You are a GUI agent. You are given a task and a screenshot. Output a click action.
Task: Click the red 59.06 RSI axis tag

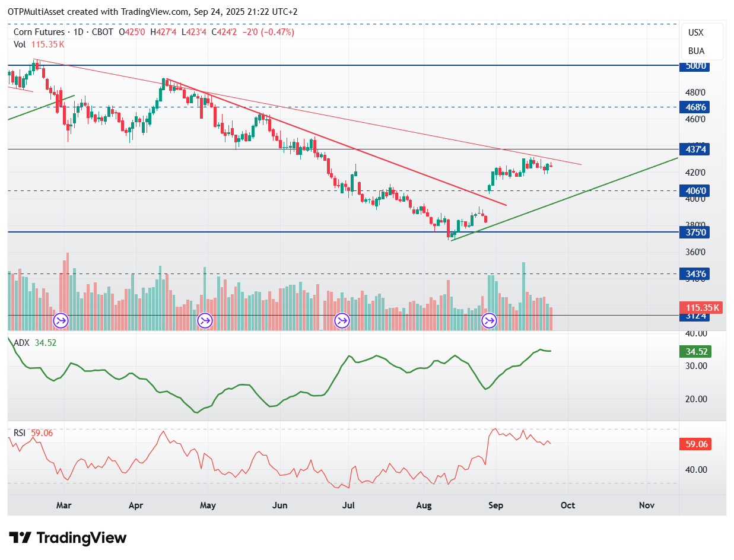(695, 444)
